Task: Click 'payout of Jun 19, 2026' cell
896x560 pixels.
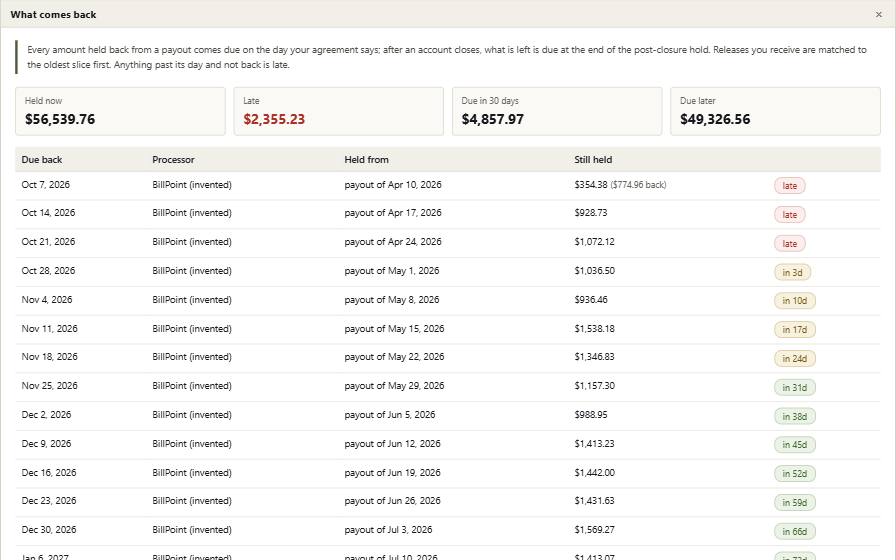Action: tap(392, 473)
